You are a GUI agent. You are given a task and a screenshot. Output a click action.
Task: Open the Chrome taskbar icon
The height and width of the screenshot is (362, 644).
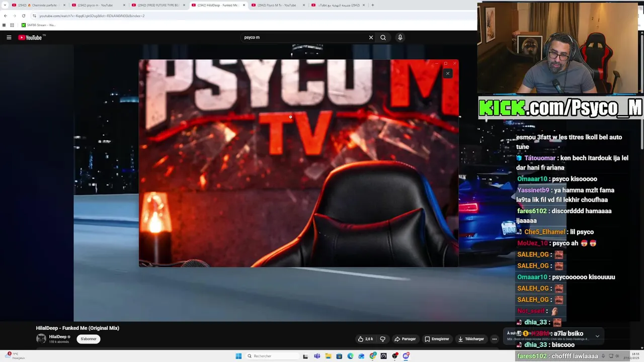point(373,356)
